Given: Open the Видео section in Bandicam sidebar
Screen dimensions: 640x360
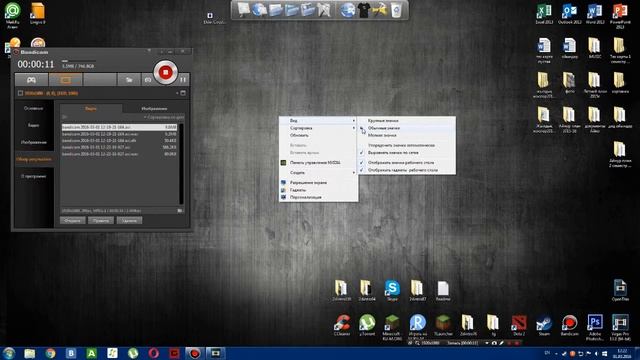Looking at the screenshot, I should click(x=33, y=125).
